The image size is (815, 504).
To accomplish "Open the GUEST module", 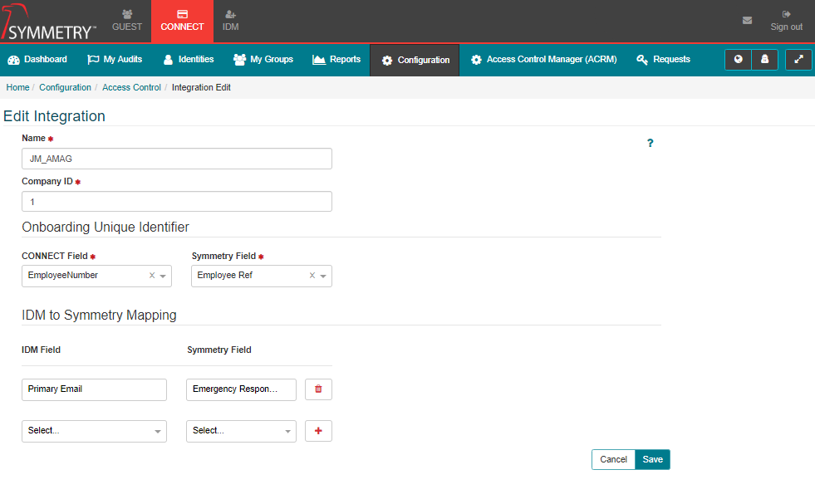I will coord(127,21).
